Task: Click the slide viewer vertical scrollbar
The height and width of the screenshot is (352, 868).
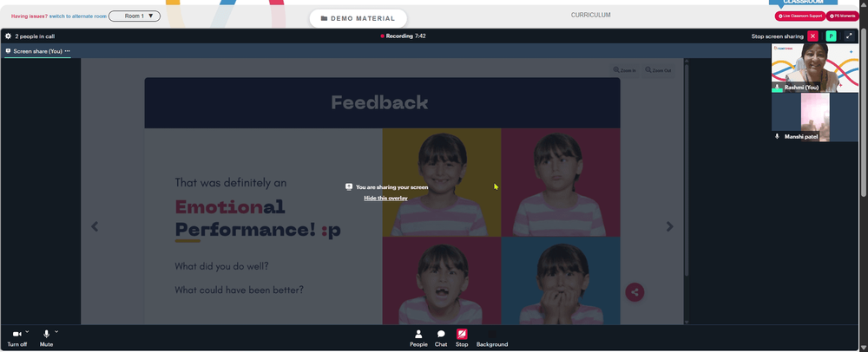Action: 687,170
